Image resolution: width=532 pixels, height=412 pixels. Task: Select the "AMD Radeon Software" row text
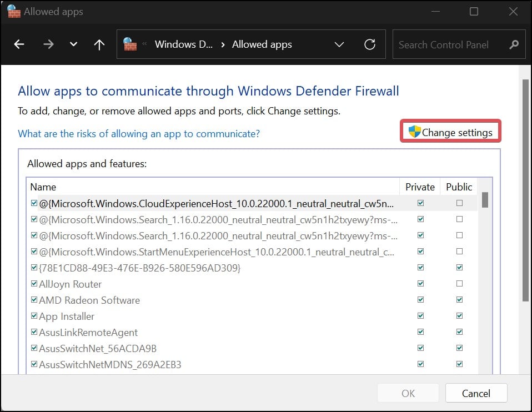pyautogui.click(x=89, y=300)
